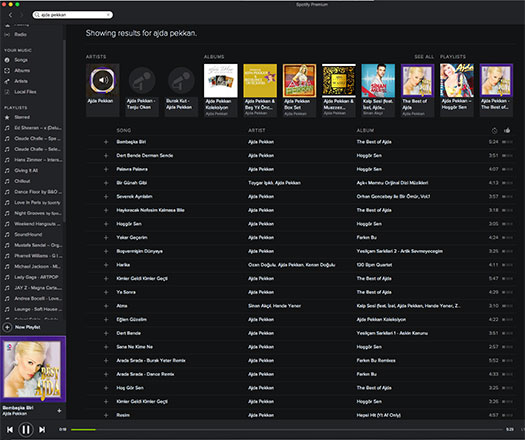Open Local Files in the sidebar
Image resolution: width=525 pixels, height=440 pixels.
(25, 92)
